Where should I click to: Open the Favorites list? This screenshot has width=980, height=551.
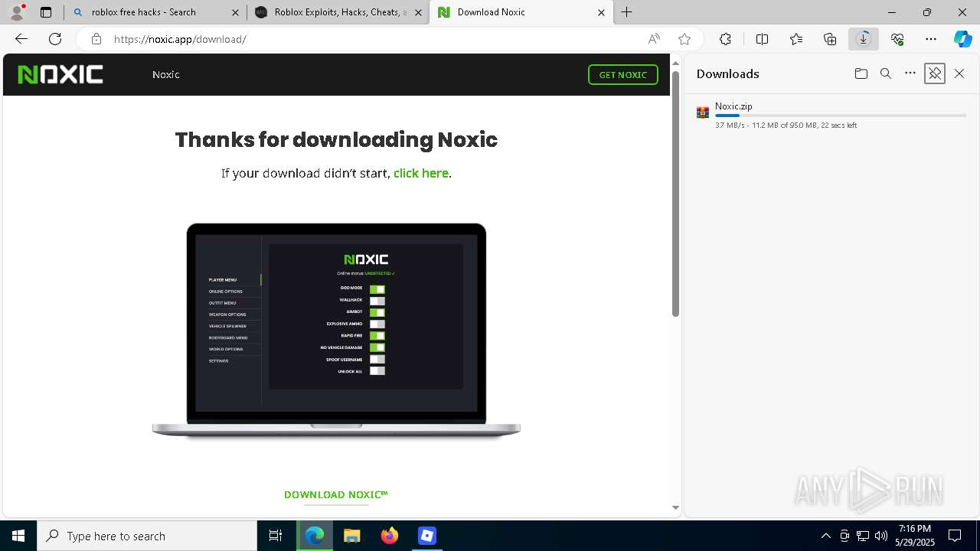(x=796, y=39)
